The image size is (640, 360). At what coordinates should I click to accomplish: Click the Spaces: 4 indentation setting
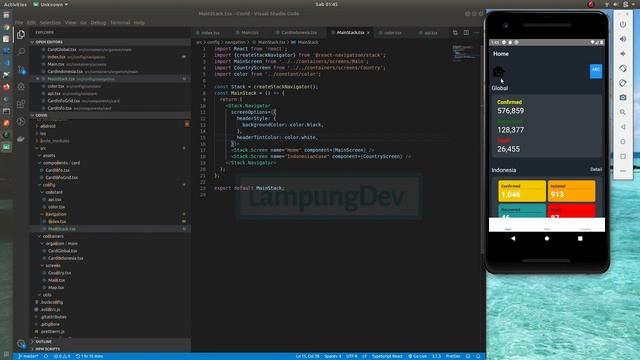333,356
